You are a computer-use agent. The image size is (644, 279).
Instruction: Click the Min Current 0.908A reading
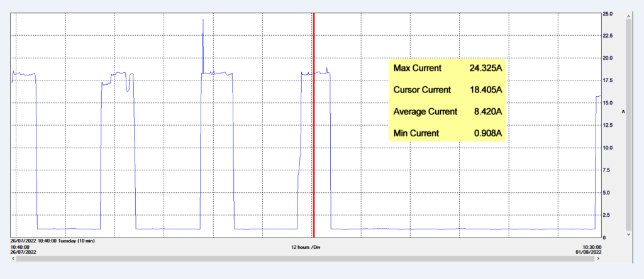click(447, 133)
